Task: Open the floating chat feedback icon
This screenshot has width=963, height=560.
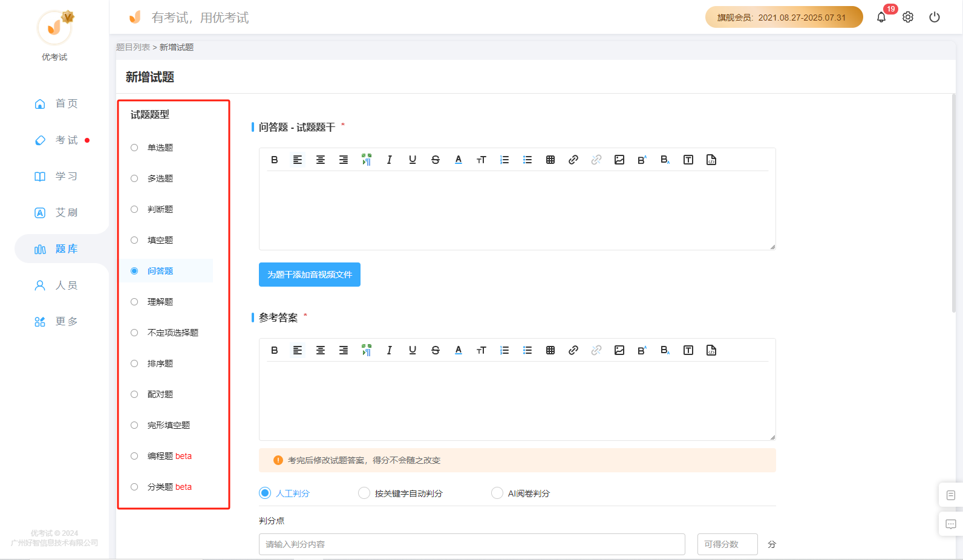Action: click(951, 524)
